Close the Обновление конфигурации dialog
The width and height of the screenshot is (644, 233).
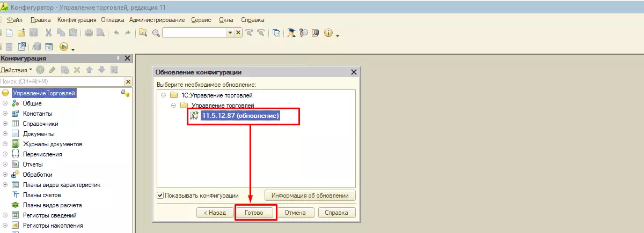point(354,72)
